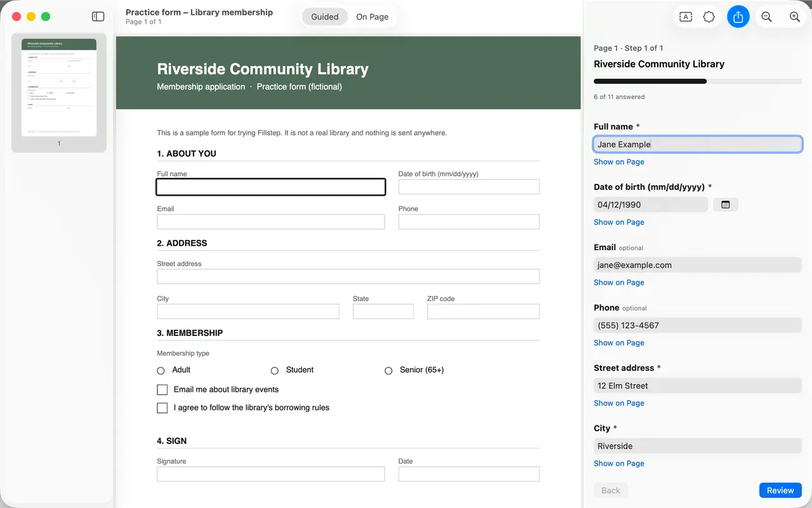The width and height of the screenshot is (812, 508).
Task: Zoom out with the minus magnifier
Action: 766,17
